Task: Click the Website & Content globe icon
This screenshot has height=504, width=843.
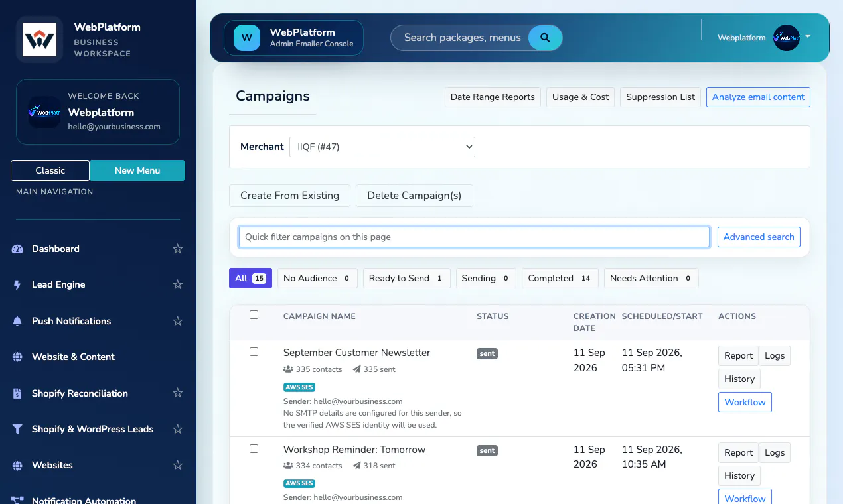Action: click(x=17, y=357)
